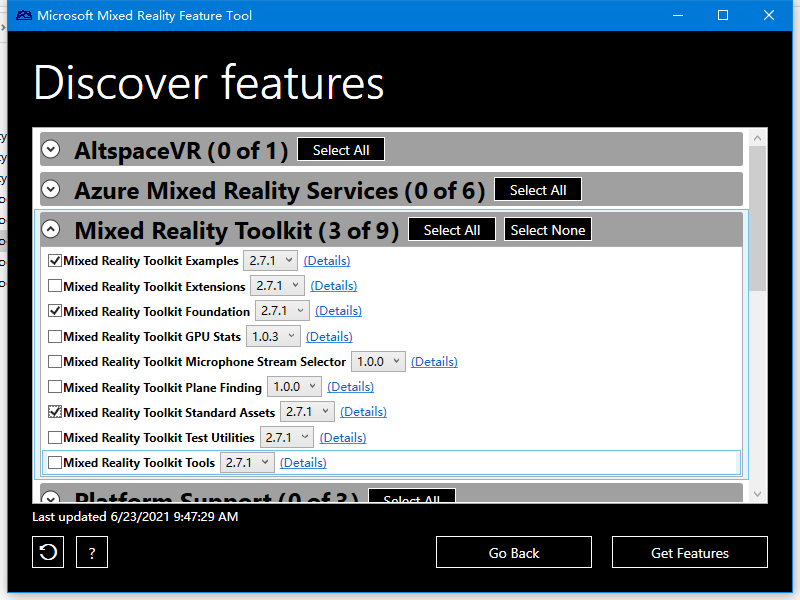Screen dimensions: 800x600
Task: Enable Mixed Reality Toolkit Extensions checkbox
Action: click(x=55, y=286)
